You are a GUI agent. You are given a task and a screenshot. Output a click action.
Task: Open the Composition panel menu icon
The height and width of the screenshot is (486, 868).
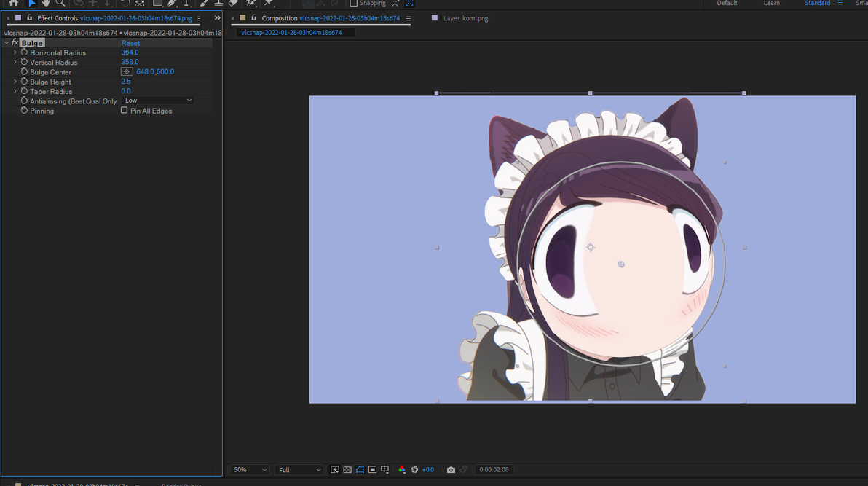408,18
